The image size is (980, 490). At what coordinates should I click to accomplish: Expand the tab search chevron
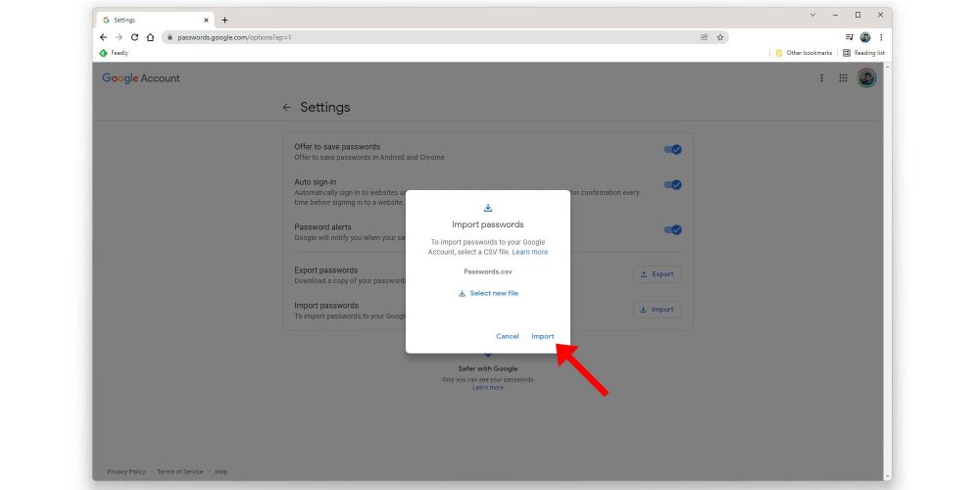pos(812,15)
